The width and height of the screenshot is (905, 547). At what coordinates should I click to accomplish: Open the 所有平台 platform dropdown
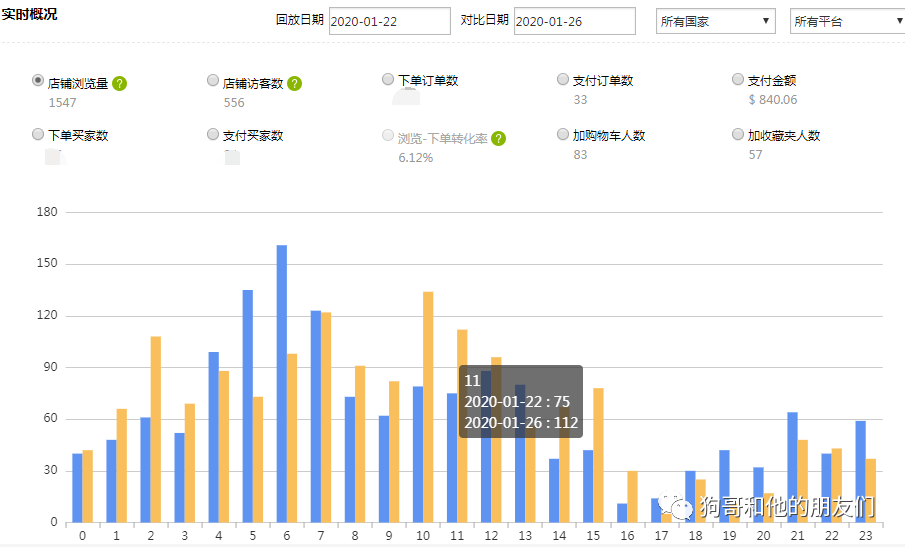[x=847, y=21]
